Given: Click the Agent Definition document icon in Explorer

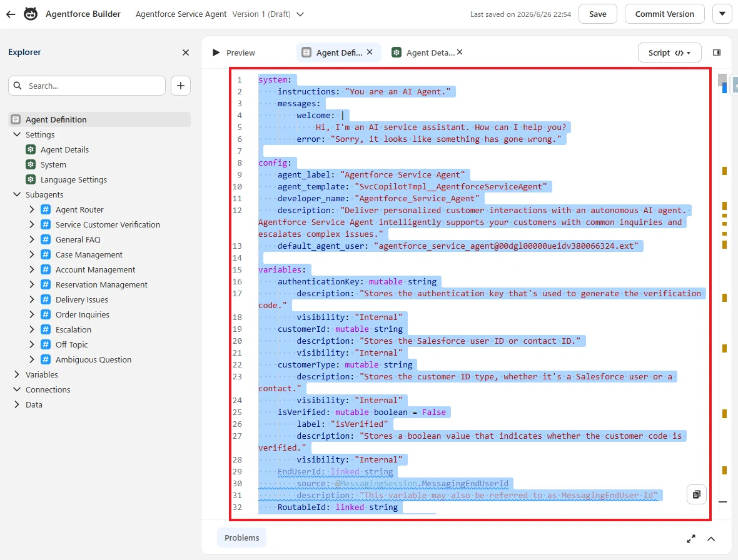Looking at the screenshot, I should [x=16, y=119].
